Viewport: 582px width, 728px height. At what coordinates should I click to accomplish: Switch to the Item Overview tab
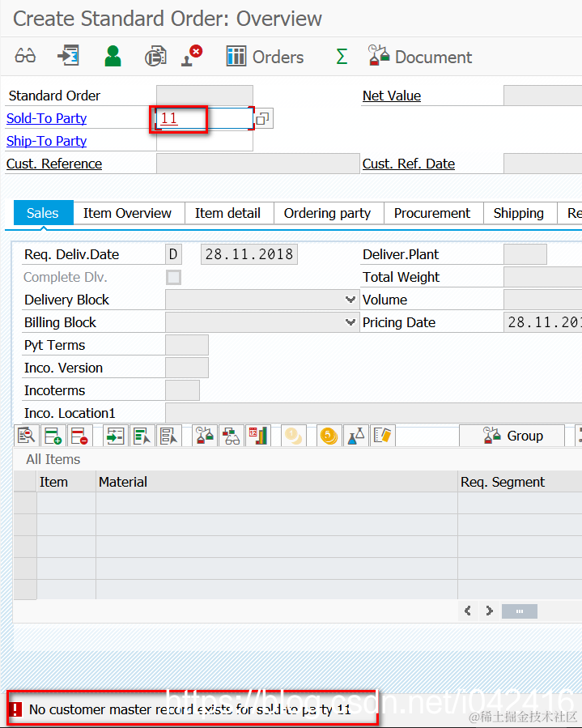[127, 213]
